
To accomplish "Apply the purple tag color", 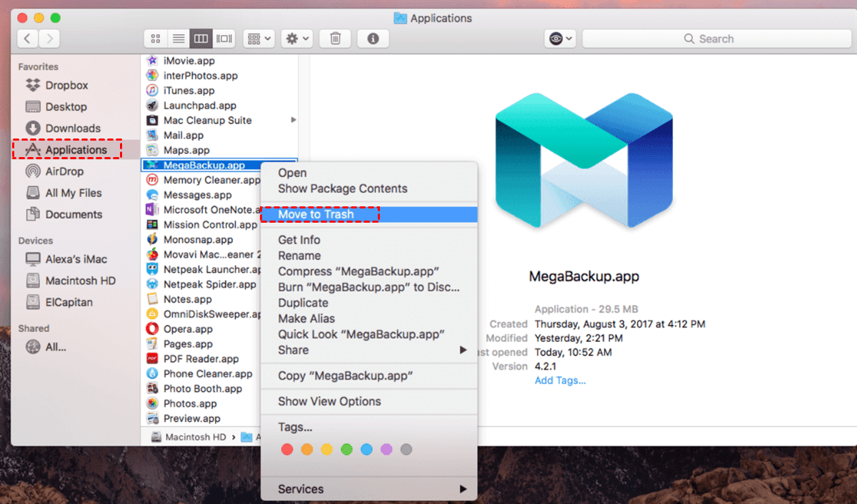I will (x=386, y=450).
